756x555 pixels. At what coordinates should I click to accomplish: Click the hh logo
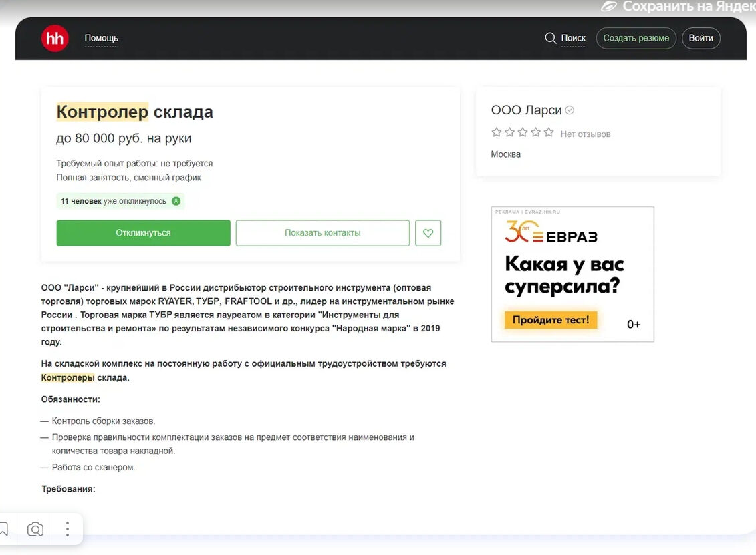(55, 38)
